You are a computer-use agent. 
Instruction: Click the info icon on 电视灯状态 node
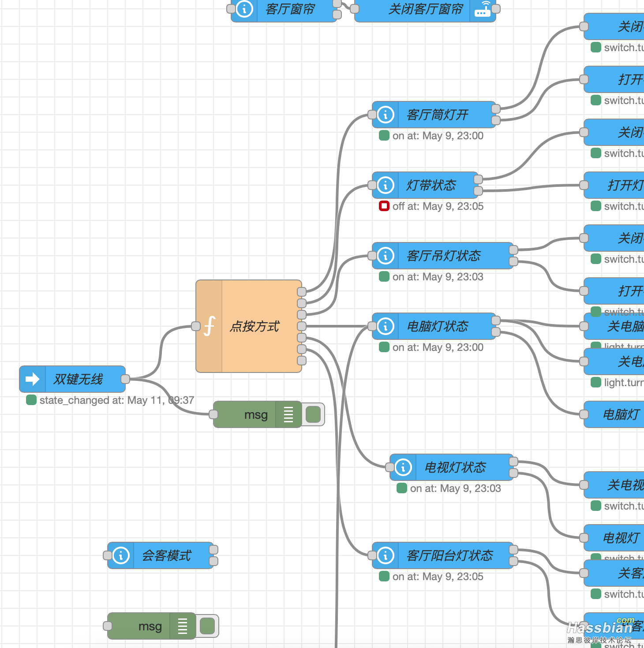tap(403, 467)
